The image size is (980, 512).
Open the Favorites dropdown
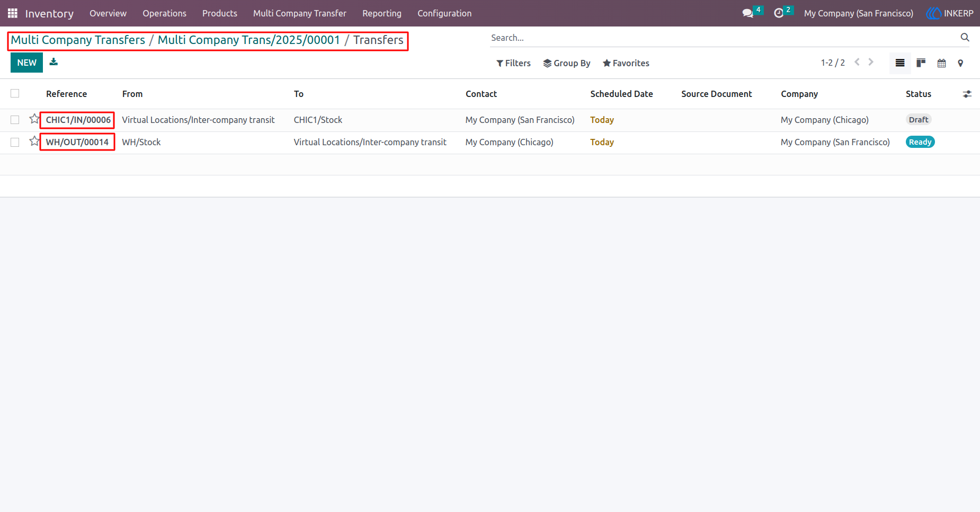tap(626, 63)
